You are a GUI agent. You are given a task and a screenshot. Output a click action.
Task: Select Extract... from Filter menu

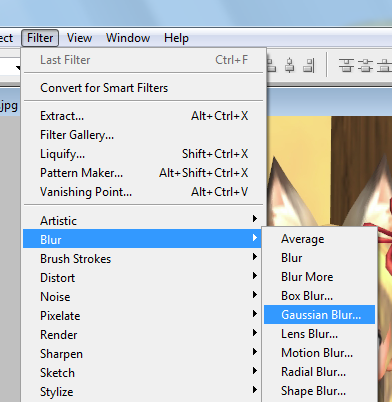click(144, 116)
